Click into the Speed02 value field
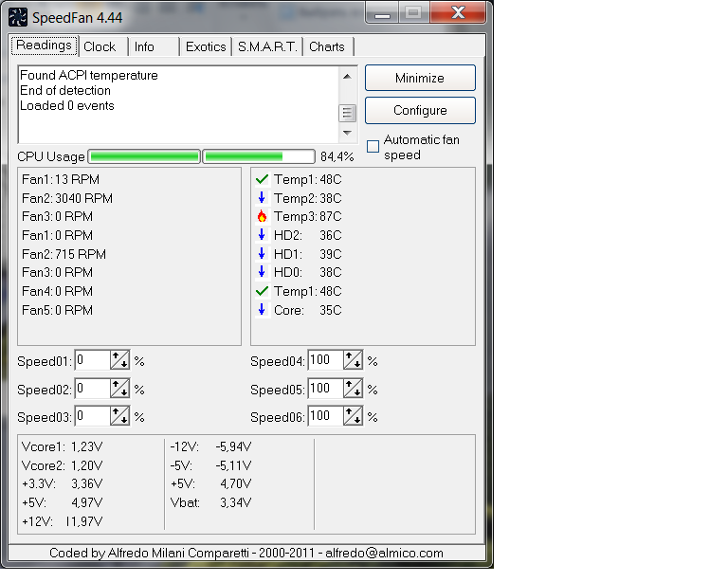The height and width of the screenshot is (582, 728). pyautogui.click(x=92, y=389)
